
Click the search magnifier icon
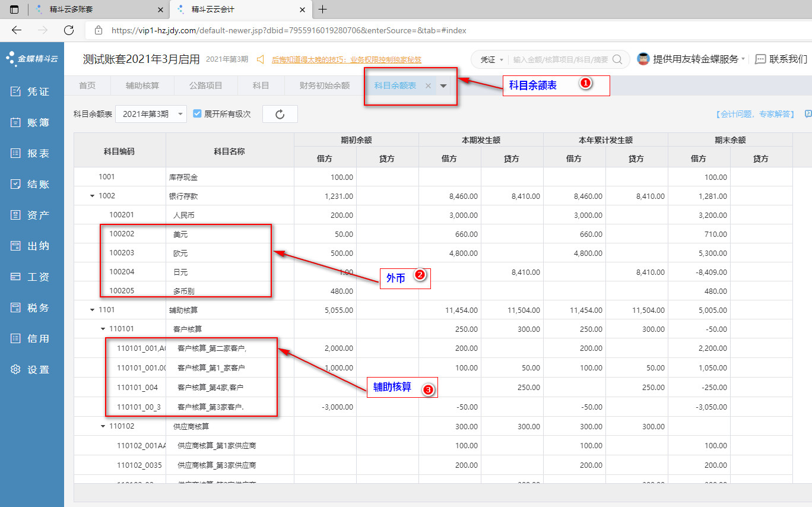617,59
